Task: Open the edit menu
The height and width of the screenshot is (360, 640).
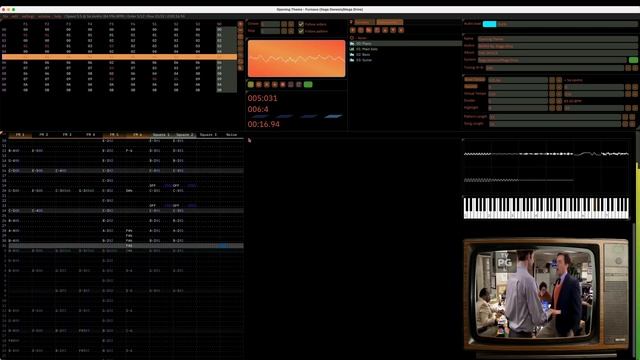Action: pos(15,16)
